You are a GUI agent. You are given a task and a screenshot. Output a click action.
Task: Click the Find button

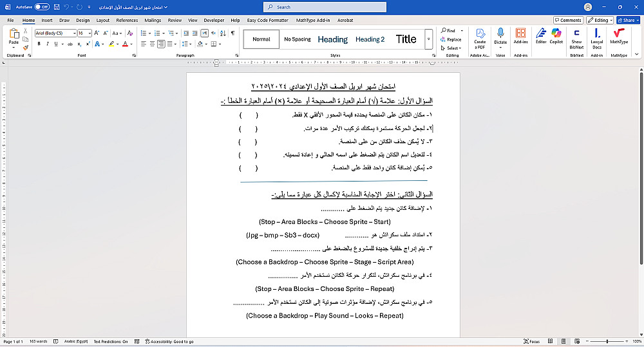(448, 31)
